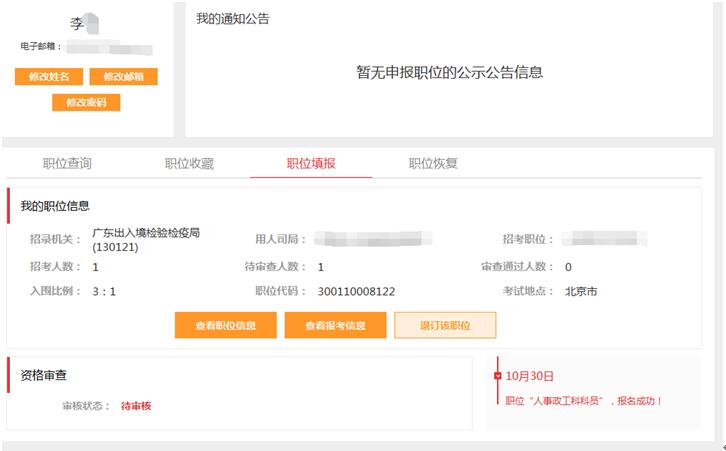The height and width of the screenshot is (451, 726).
Task: Open the 职位收藏 tab
Action: pyautogui.click(x=189, y=164)
